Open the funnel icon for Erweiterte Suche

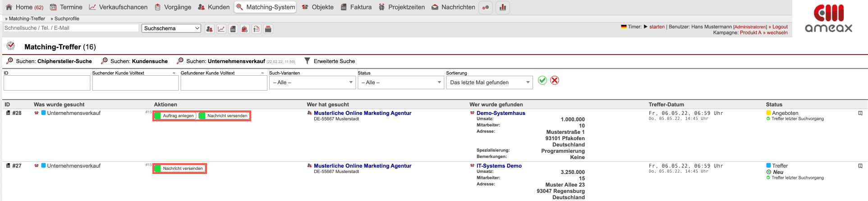tap(307, 61)
